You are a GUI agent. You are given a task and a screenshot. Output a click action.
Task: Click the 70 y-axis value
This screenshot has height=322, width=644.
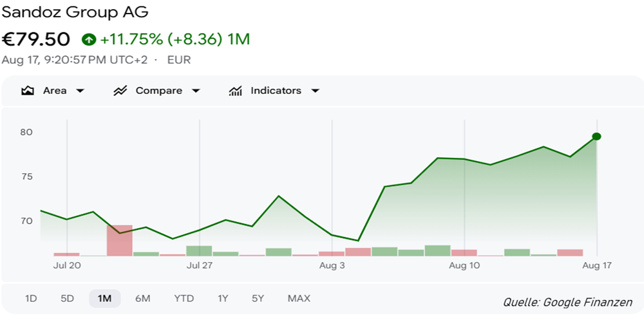tap(26, 221)
